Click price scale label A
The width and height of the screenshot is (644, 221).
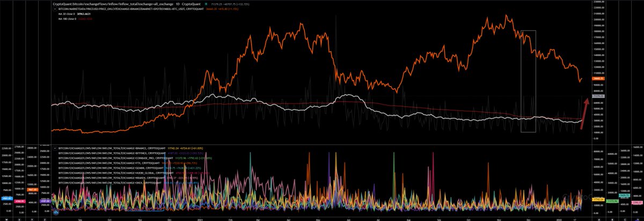tap(599, 219)
